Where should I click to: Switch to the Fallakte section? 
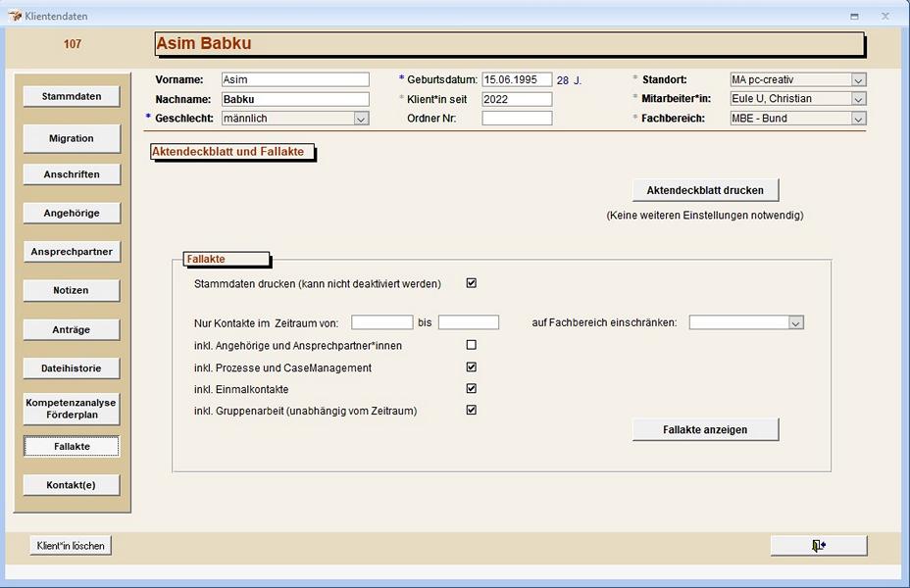point(71,446)
